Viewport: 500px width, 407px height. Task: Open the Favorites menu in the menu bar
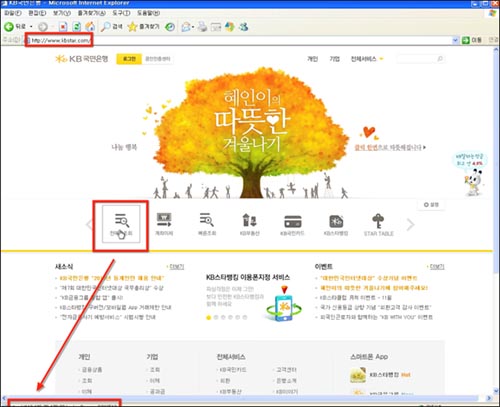click(x=92, y=13)
